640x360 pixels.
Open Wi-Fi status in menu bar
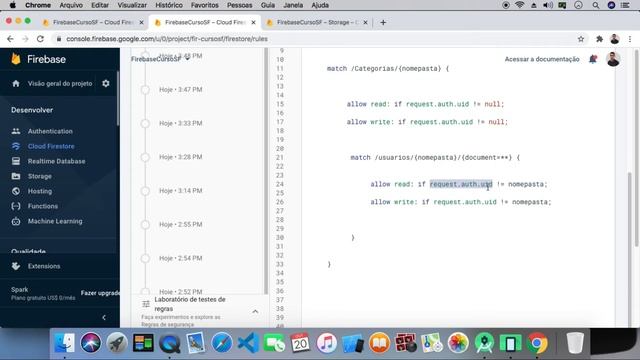pyautogui.click(x=520, y=5)
